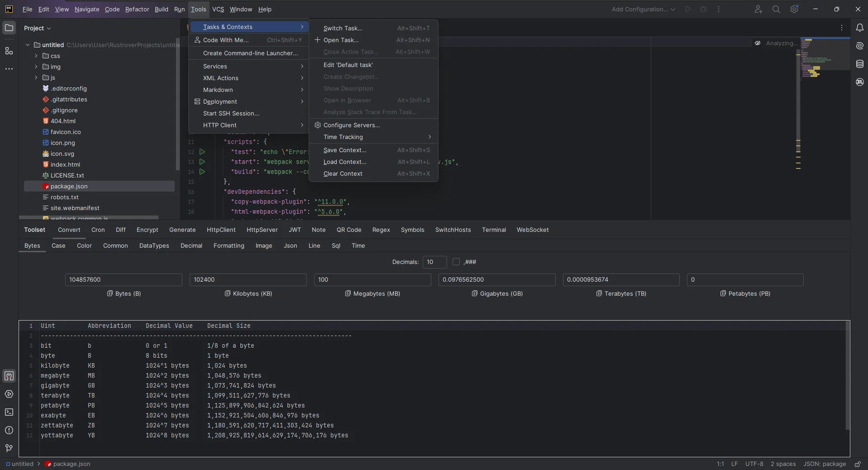868x470 pixels.
Task: Open the Terminal tool window icon
Action: (x=9, y=412)
